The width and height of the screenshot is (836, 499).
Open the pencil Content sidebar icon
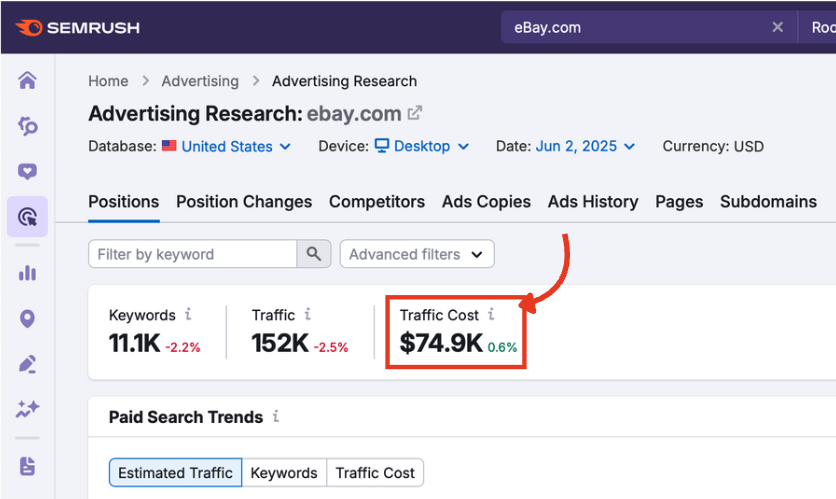pos(27,365)
